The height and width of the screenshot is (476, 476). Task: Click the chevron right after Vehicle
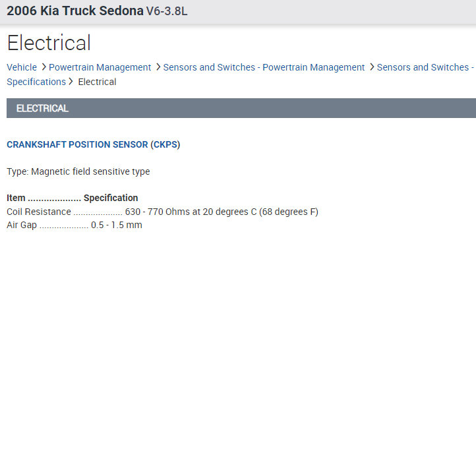coord(44,67)
